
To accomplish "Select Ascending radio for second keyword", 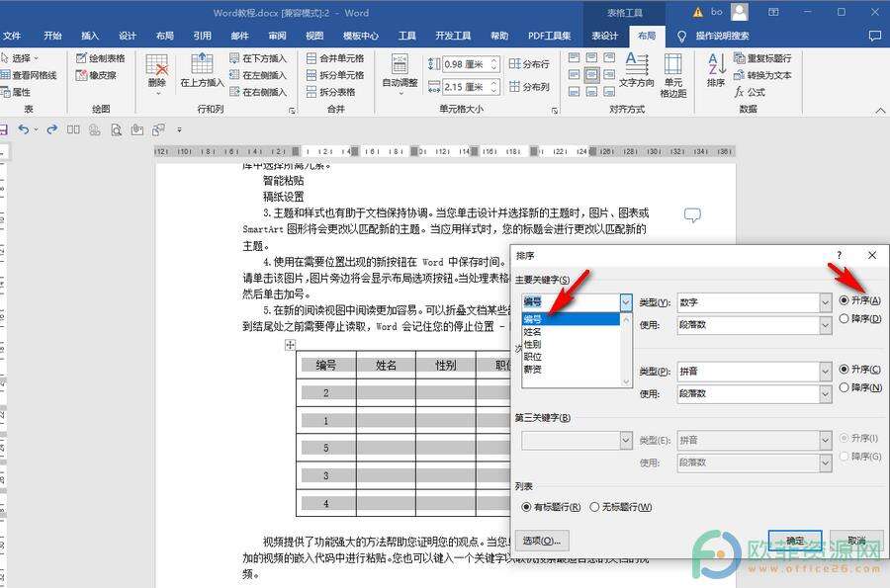I will pos(845,370).
